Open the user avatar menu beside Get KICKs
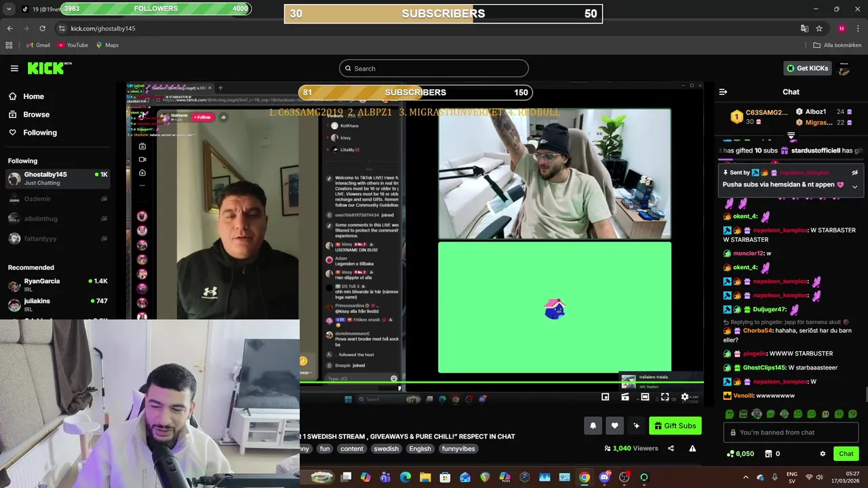Screen dimensions: 868x488 pyautogui.click(x=844, y=68)
